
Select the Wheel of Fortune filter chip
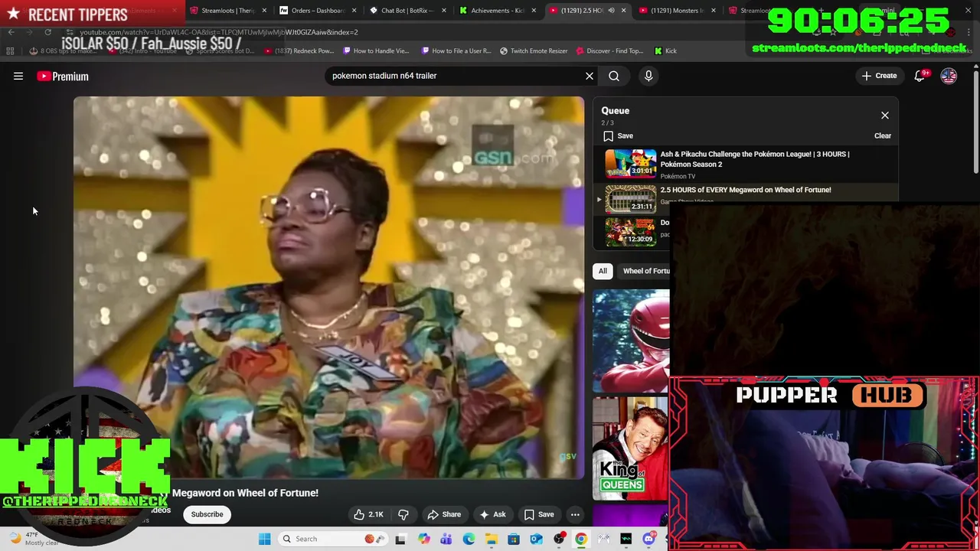click(645, 271)
